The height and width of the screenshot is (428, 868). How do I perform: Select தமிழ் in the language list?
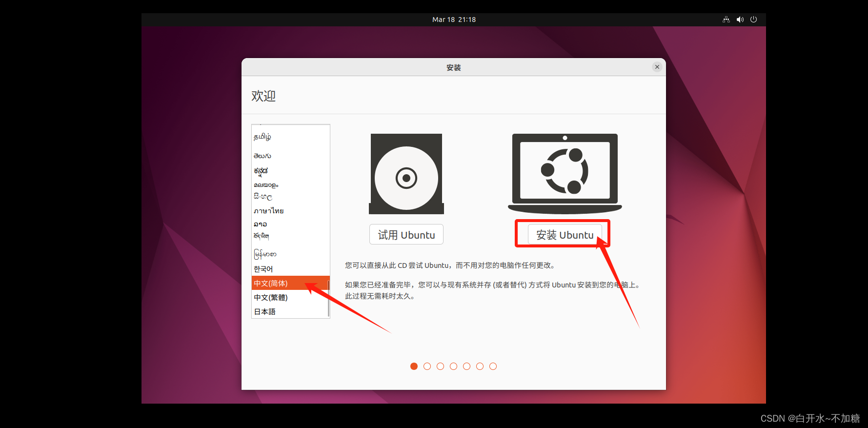click(291, 137)
